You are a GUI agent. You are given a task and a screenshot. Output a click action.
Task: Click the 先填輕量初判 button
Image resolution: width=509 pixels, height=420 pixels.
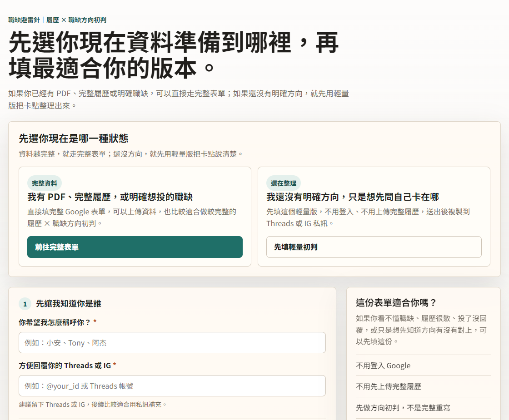(374, 247)
